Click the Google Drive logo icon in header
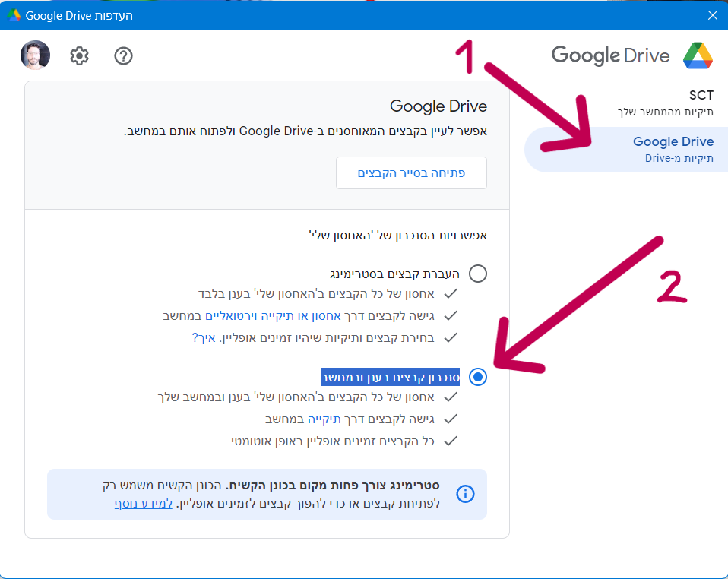The image size is (728, 579). (698, 55)
